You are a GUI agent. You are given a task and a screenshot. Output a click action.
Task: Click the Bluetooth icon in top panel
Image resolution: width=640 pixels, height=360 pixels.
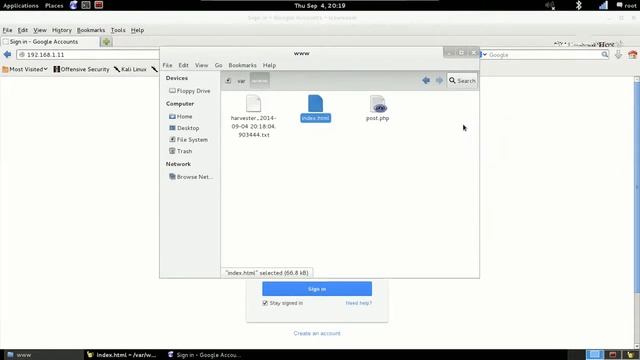click(x=578, y=5)
